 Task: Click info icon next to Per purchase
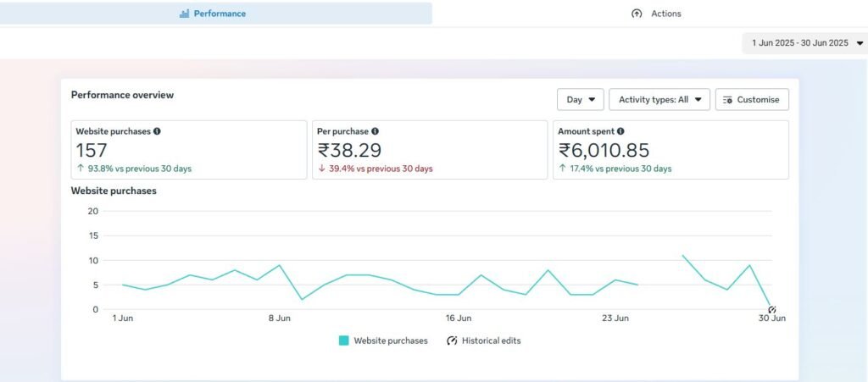click(375, 131)
